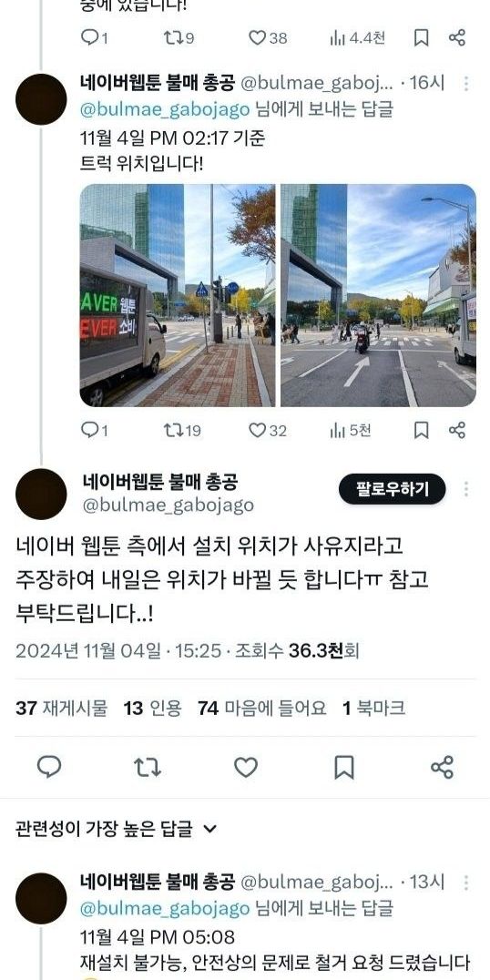Share the truck location reply tweet
490x980 pixels.
coord(457,430)
